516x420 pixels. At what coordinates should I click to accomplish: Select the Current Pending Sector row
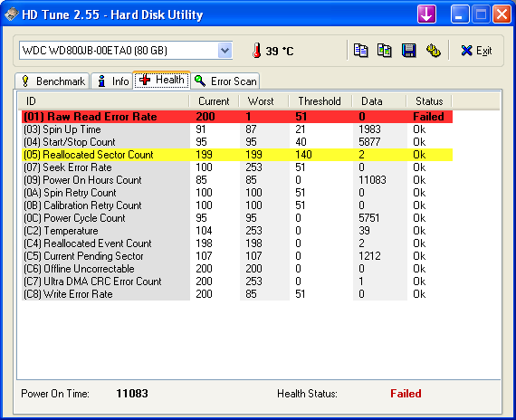pos(237,256)
